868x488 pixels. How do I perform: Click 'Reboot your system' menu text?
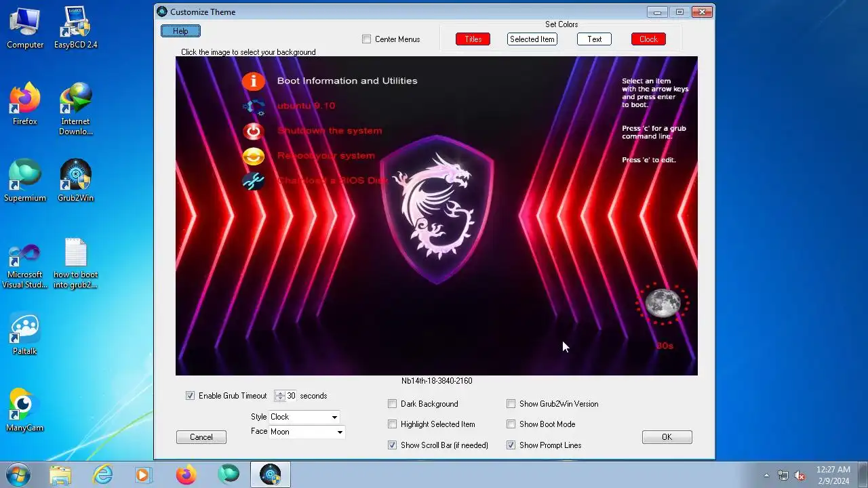click(x=326, y=156)
